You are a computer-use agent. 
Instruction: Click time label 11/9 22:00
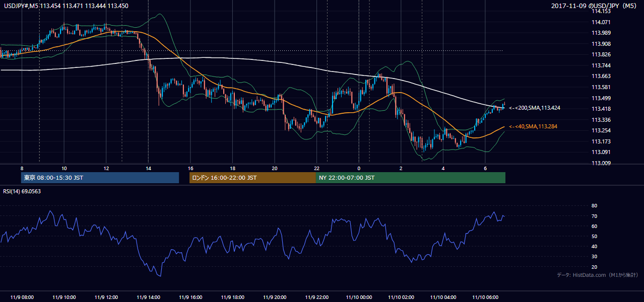[x=316, y=297]
